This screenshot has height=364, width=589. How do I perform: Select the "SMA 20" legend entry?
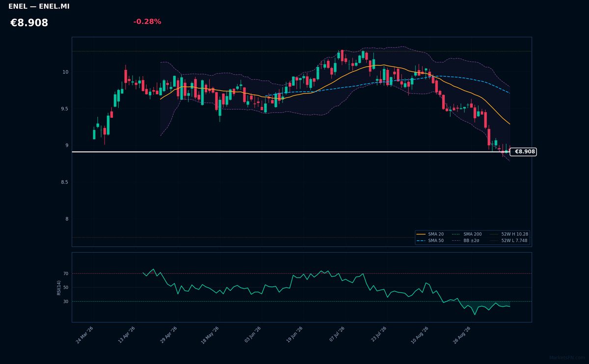430,234
